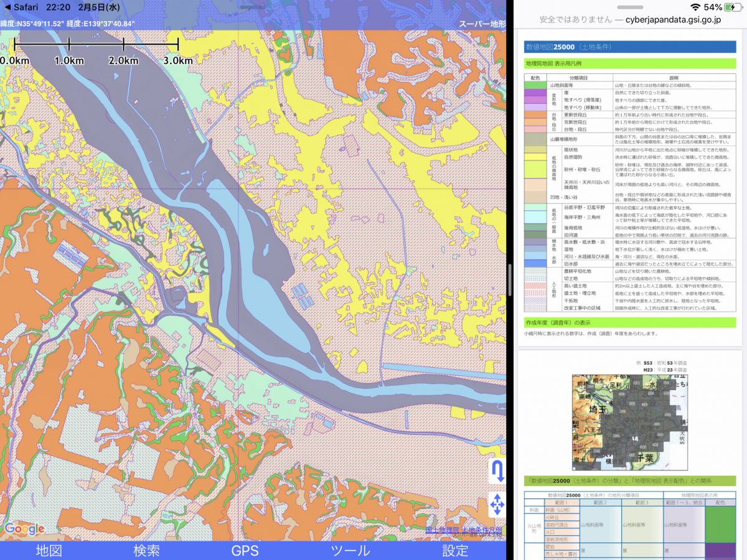Grab the split-view divider handle
Image resolution: width=747 pixels, height=560 pixels.
pos(510,280)
